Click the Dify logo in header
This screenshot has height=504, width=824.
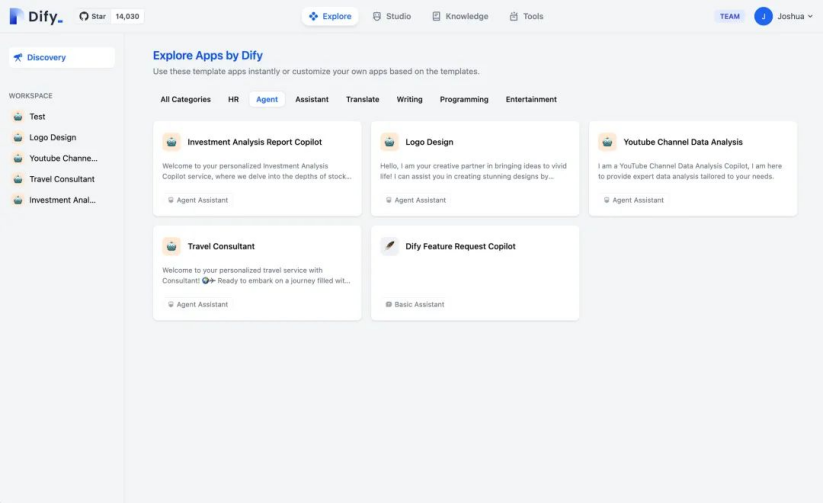coord(36,16)
